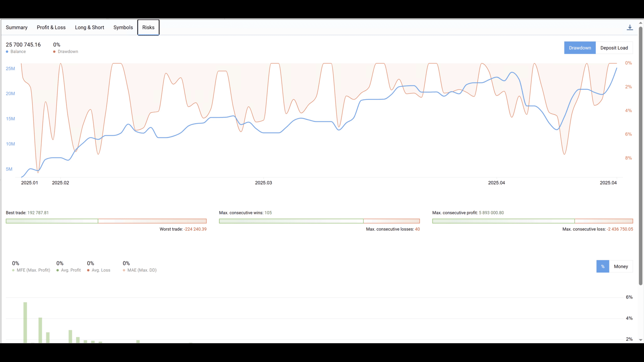The width and height of the screenshot is (644, 362).
Task: Open the Profit & Loss tab
Action: pos(51,27)
